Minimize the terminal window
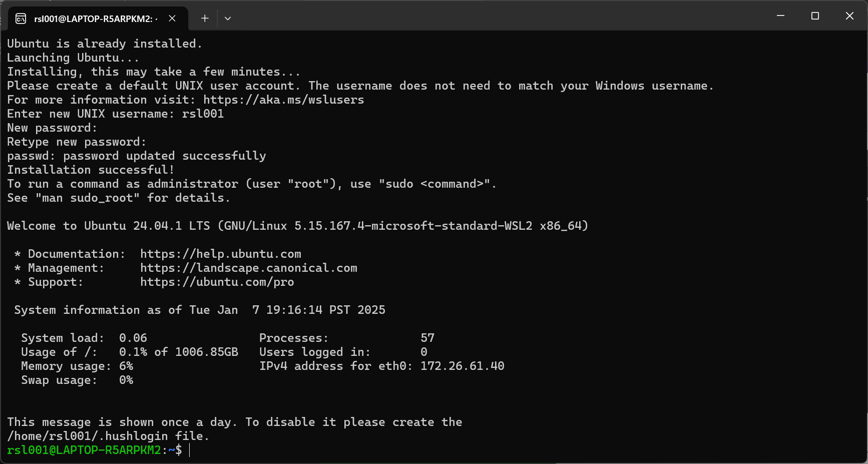 click(x=780, y=16)
